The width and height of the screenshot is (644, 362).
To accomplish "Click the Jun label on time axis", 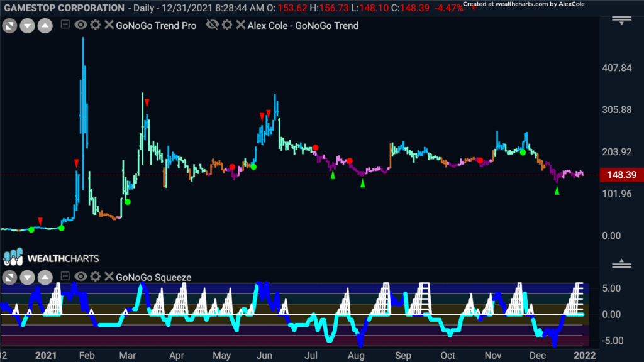I will tap(265, 356).
